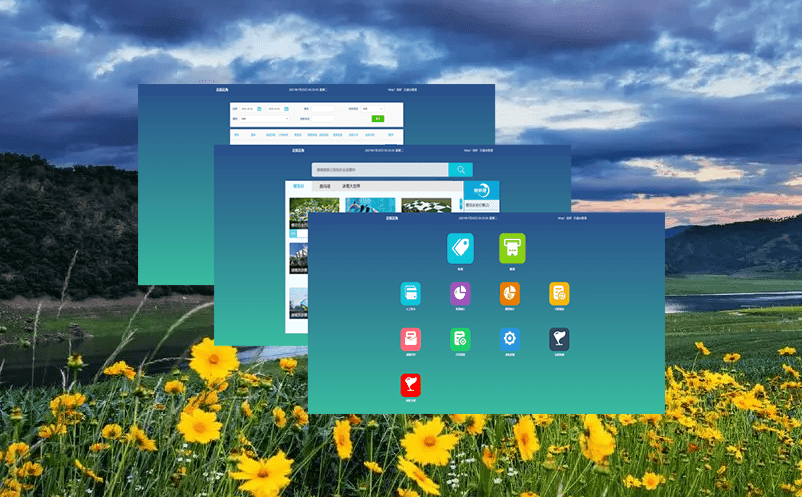Open the red wine glass tile

click(410, 385)
